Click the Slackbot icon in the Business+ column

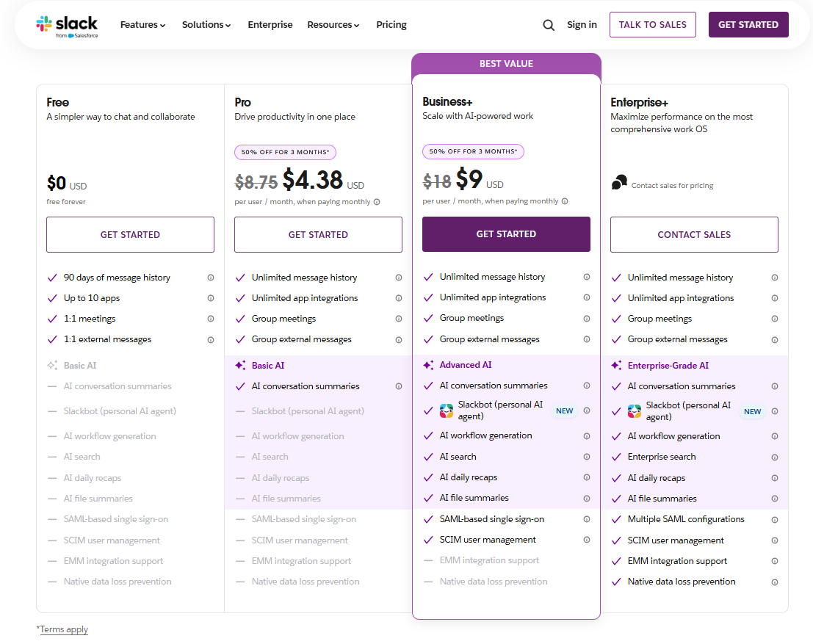tap(447, 410)
